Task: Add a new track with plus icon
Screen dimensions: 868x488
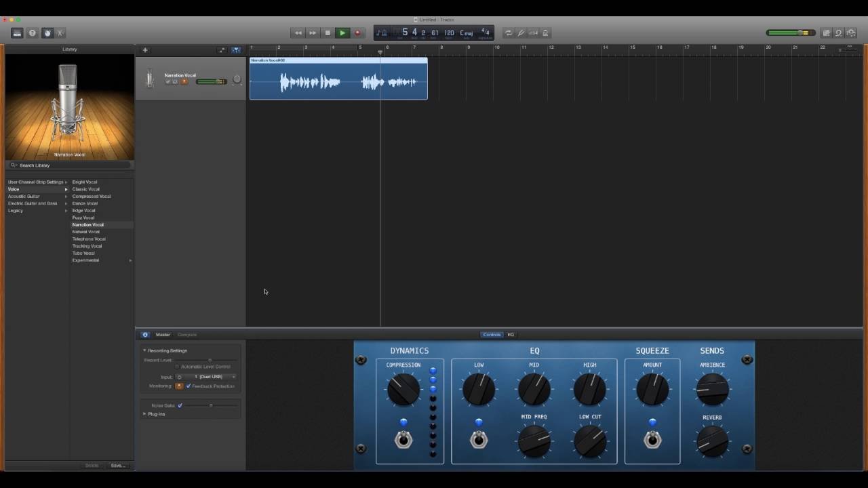Action: pyautogui.click(x=144, y=50)
